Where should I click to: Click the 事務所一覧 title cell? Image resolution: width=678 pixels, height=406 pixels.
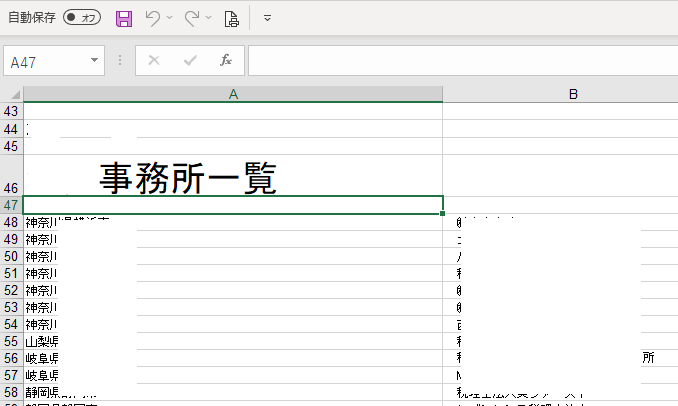233,176
